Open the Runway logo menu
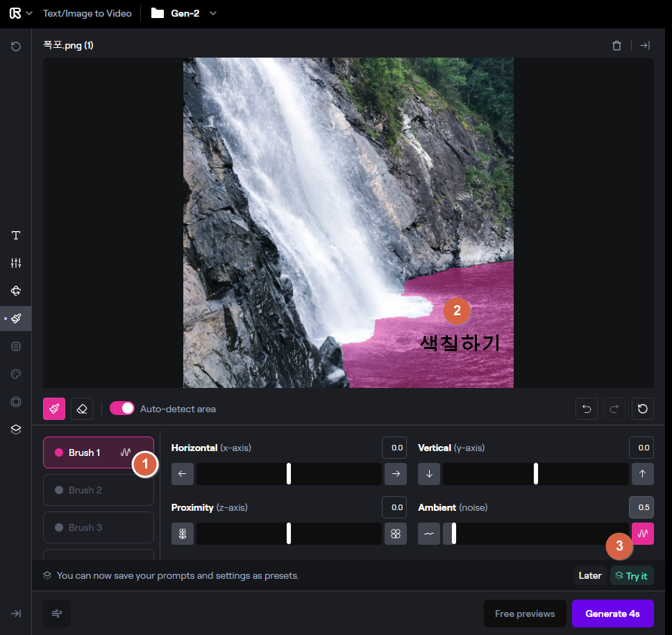This screenshot has height=635, width=672. [x=20, y=13]
